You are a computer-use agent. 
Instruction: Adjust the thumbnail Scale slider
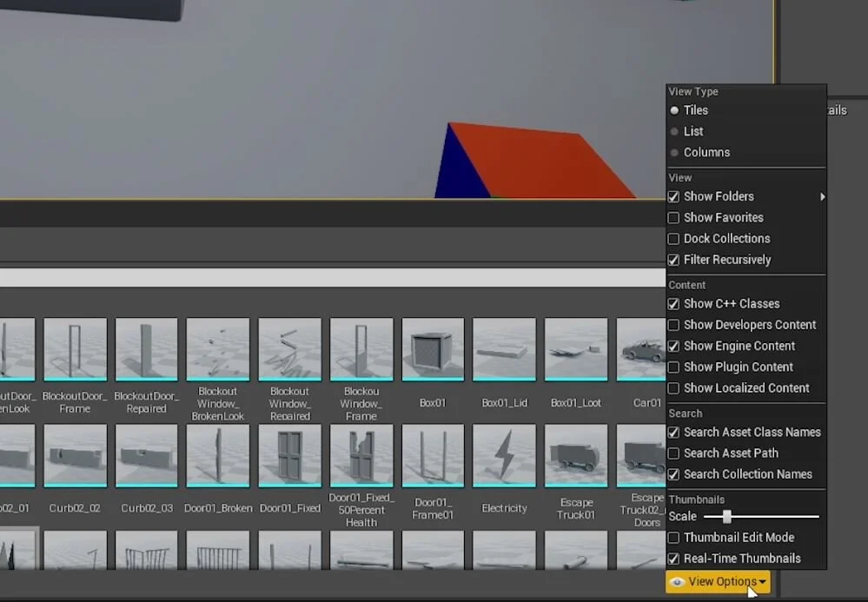[726, 516]
